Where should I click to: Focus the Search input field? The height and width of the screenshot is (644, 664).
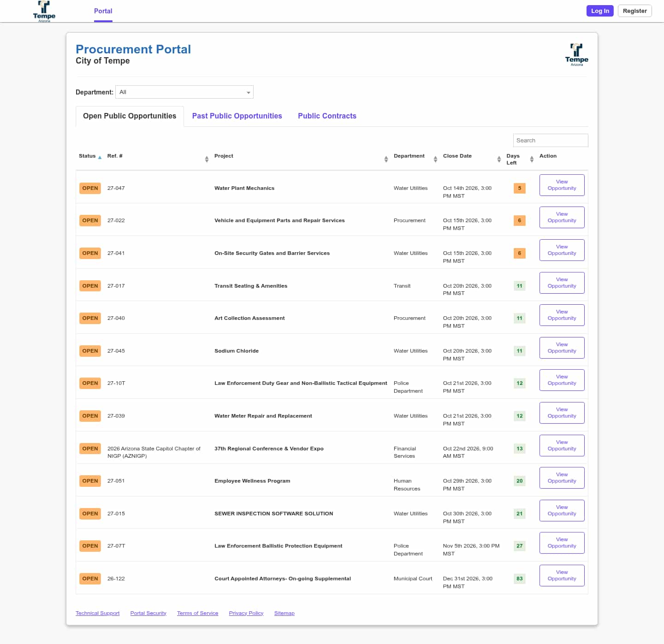[x=551, y=140]
